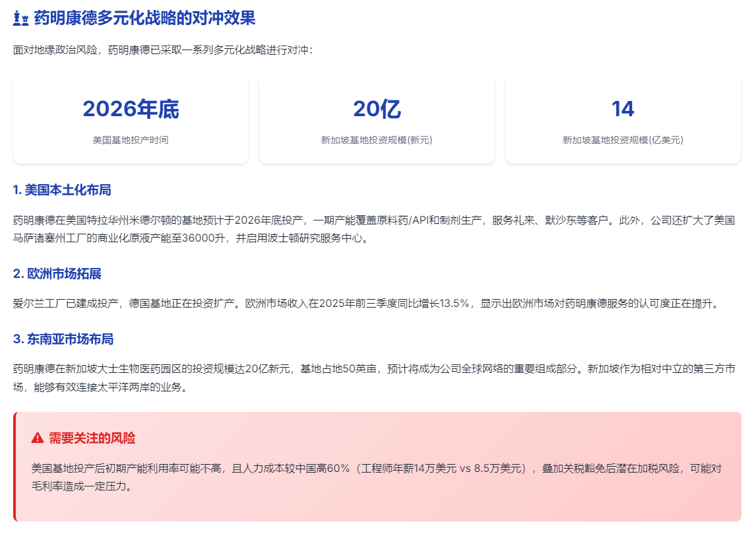Screen dimensions: 756x534
Task: Click the 2026年底 statistic value
Action: (131, 109)
